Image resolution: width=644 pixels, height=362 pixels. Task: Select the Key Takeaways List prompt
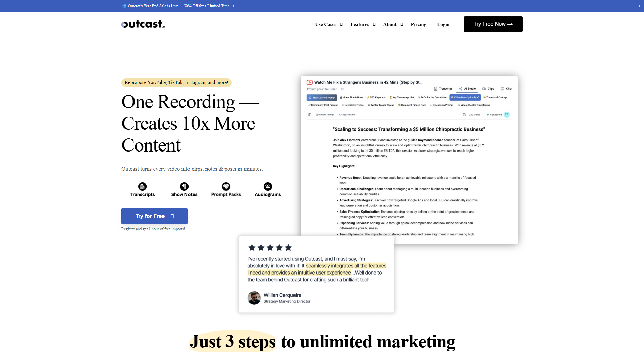[x=401, y=98]
